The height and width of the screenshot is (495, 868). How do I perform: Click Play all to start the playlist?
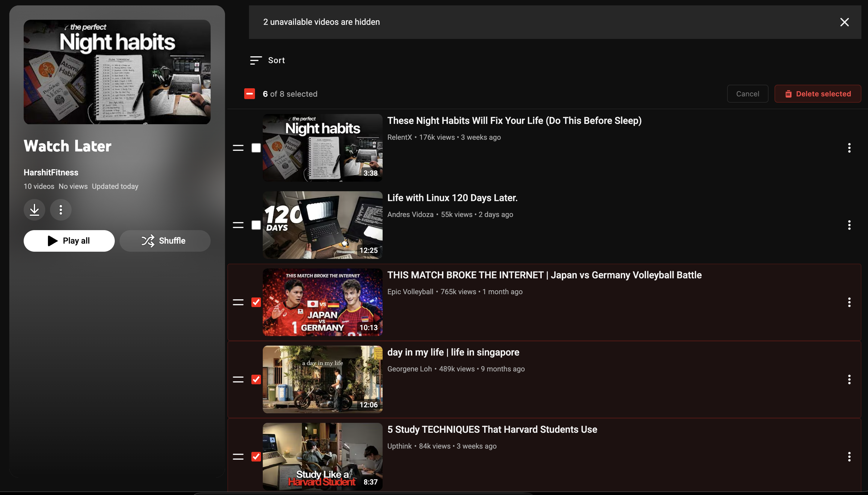tap(69, 241)
